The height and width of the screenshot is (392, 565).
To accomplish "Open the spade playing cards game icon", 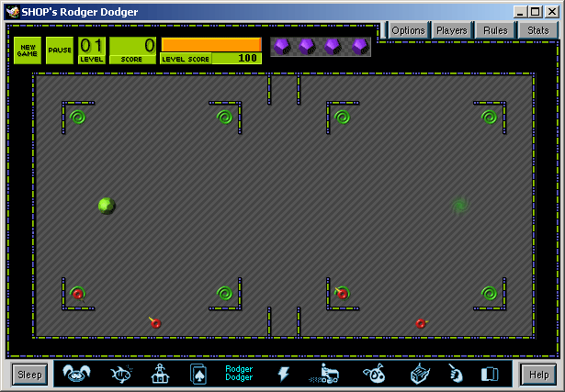I will [x=198, y=375].
